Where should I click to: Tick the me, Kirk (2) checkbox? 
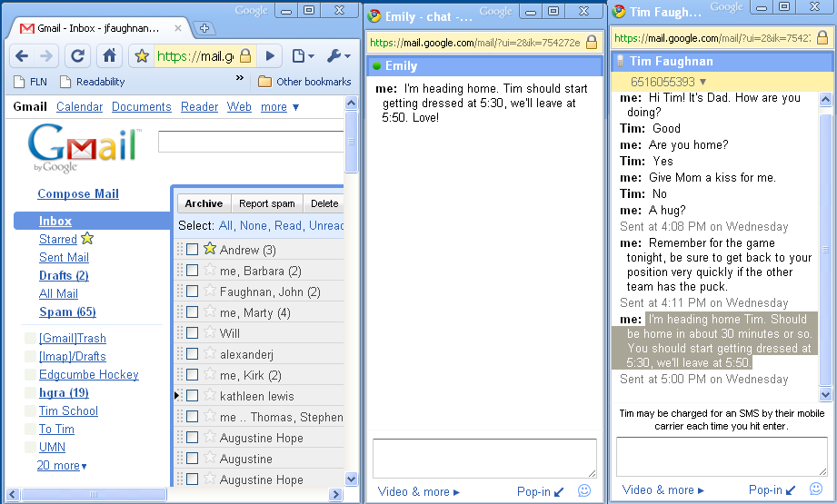[x=192, y=374]
